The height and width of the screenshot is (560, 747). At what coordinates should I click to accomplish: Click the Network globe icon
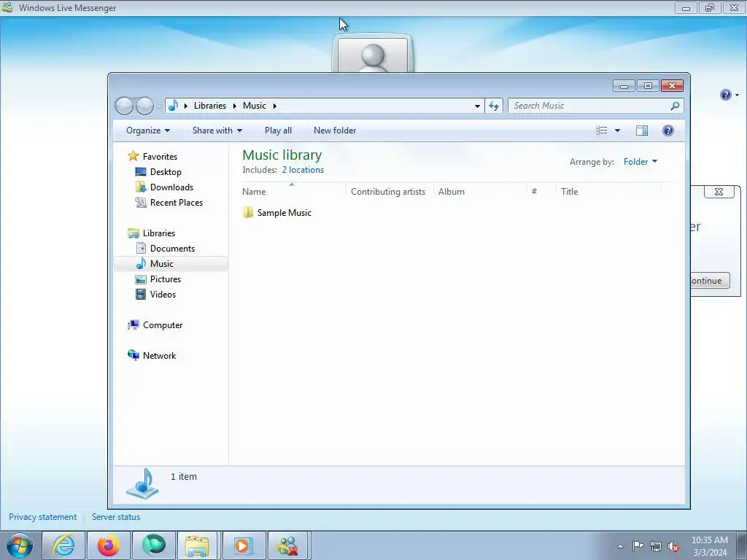pos(133,355)
